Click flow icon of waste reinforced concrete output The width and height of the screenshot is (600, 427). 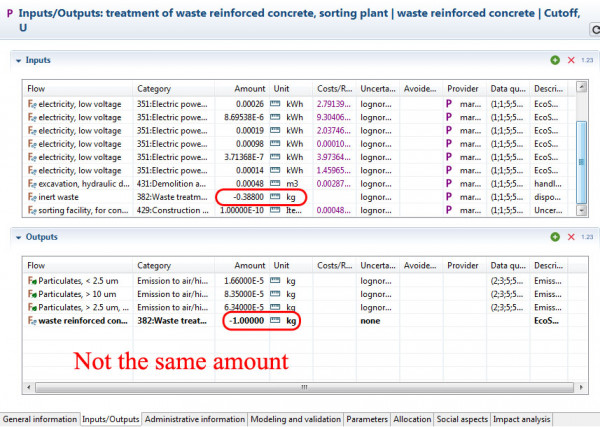(x=32, y=321)
